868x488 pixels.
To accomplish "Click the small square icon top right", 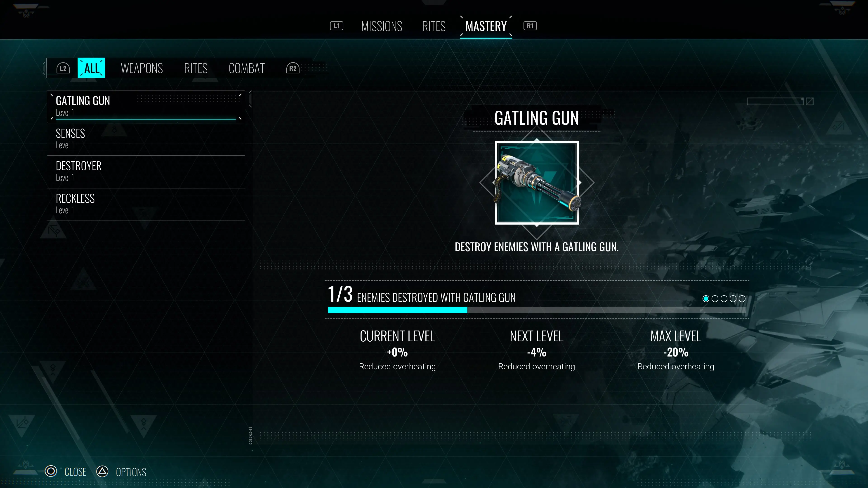I will (x=809, y=101).
